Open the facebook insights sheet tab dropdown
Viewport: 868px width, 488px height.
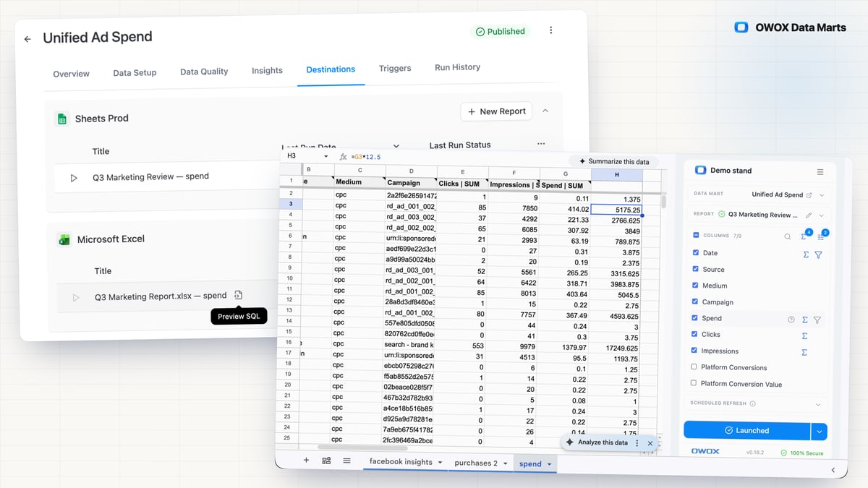[440, 462]
